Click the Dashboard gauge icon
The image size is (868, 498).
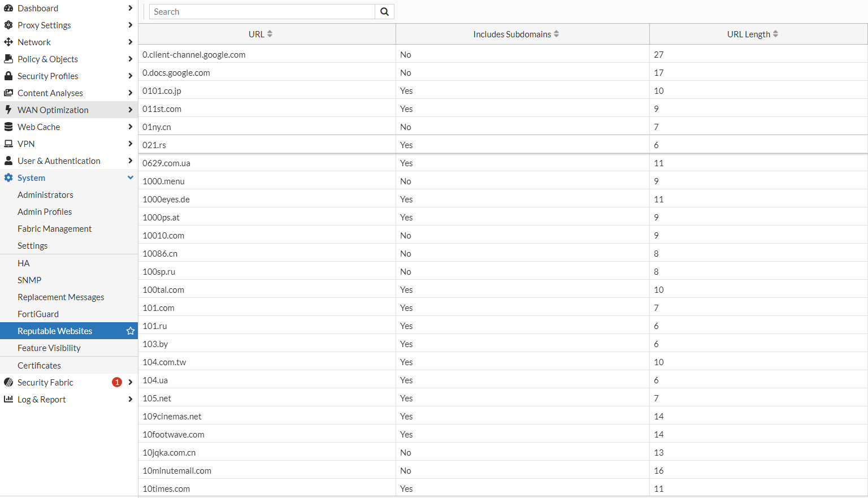point(8,8)
